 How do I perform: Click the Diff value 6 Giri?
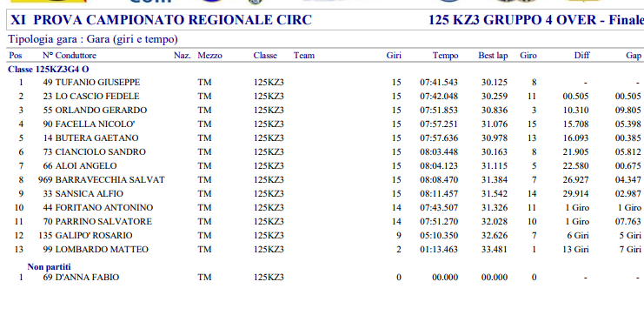[x=578, y=236]
